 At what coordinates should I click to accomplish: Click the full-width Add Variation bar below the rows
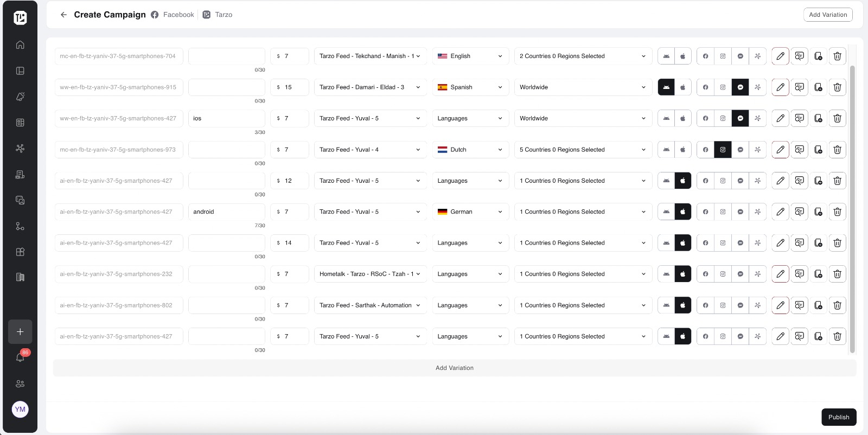pyautogui.click(x=454, y=368)
